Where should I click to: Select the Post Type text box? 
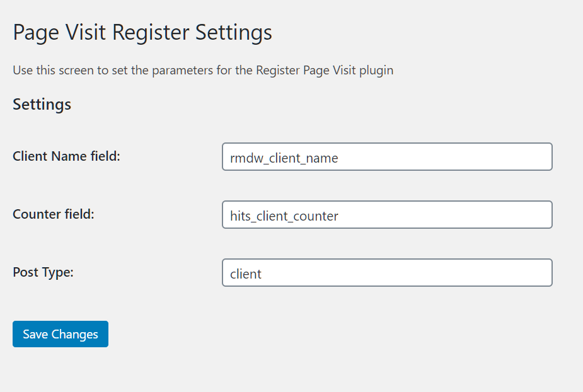387,273
